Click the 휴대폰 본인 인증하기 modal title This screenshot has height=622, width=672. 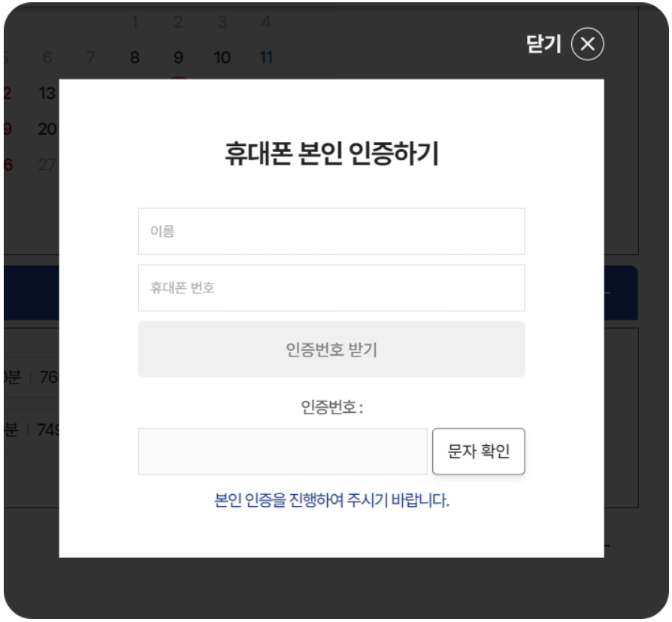[x=332, y=149]
